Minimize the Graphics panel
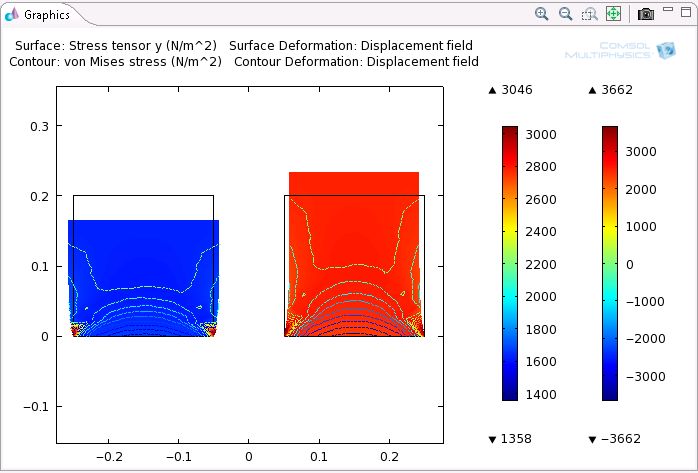The width and height of the screenshot is (698, 473). pyautogui.click(x=667, y=11)
